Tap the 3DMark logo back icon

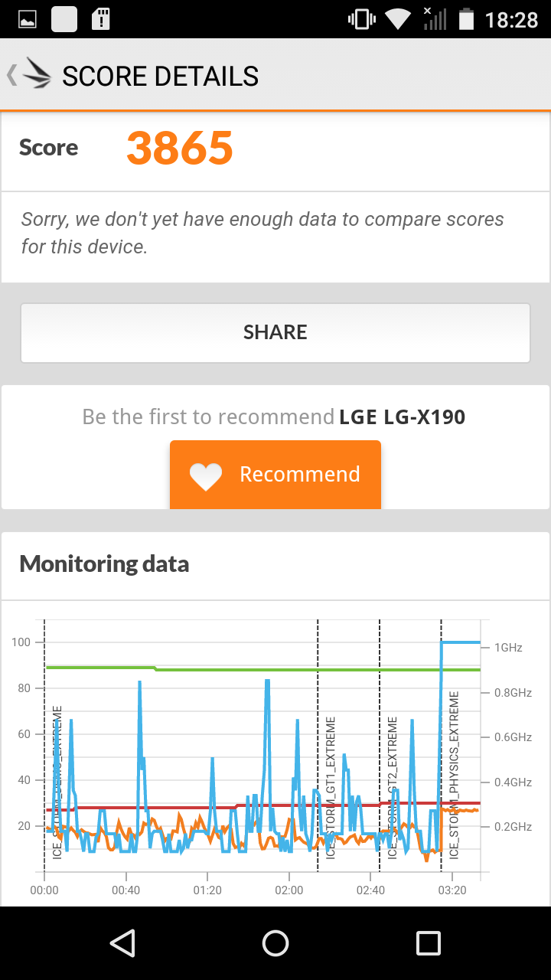[x=29, y=75]
